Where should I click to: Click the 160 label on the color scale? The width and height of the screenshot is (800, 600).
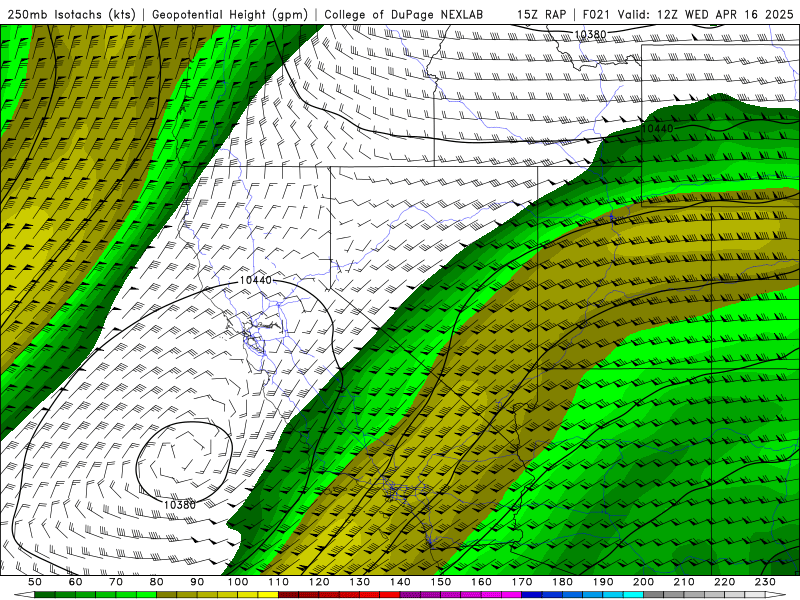pyautogui.click(x=481, y=582)
